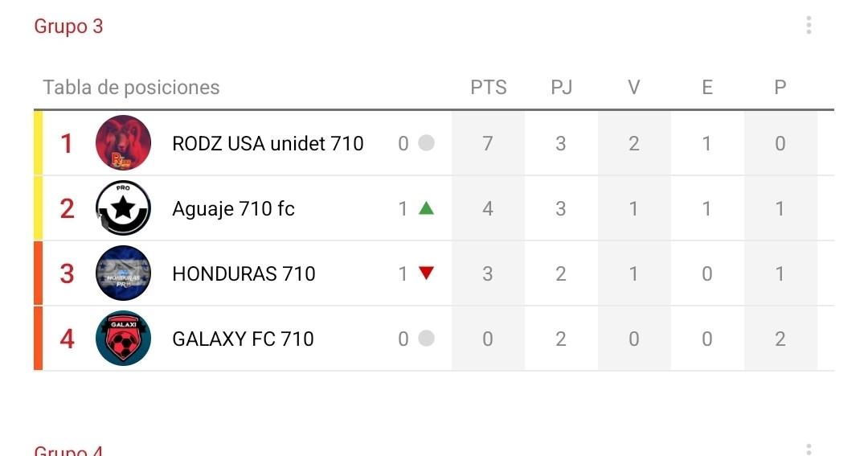This screenshot has height=456, width=868.
Task: Click the GALAXY FC 710 team logo
Action: [x=123, y=339]
